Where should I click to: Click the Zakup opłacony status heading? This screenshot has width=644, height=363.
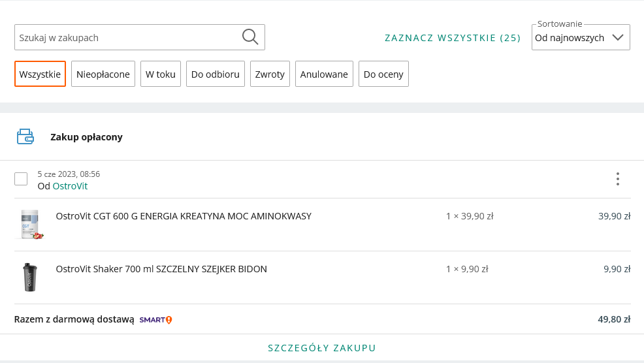(x=86, y=137)
